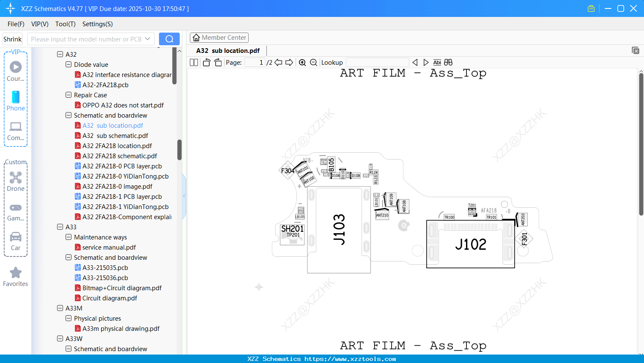Select the two-page view icon
Image resolution: width=644 pixels, height=363 pixels.
193,62
